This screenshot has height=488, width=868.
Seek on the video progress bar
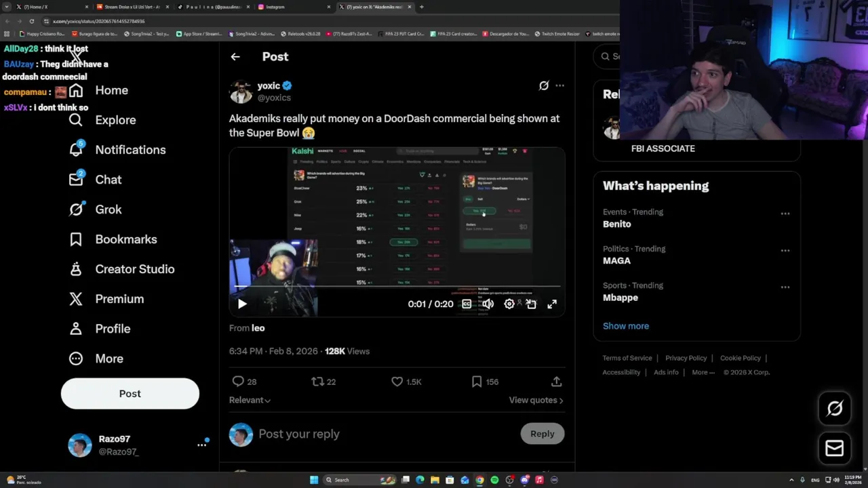[397, 287]
